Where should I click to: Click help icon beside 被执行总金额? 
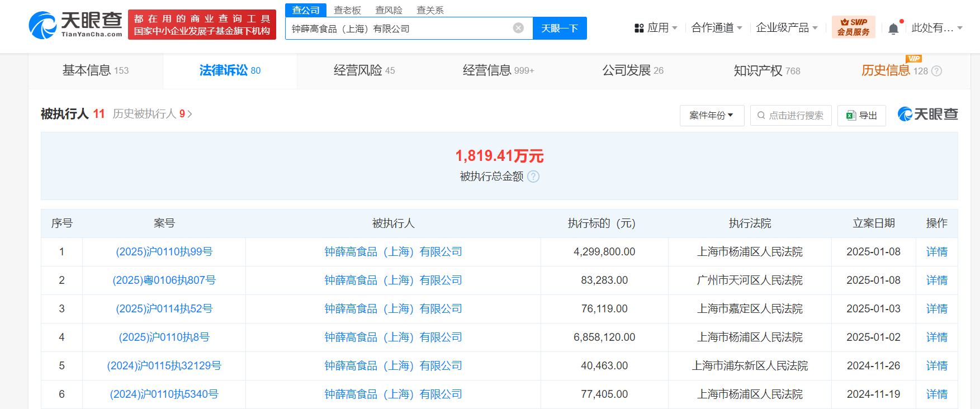point(534,177)
